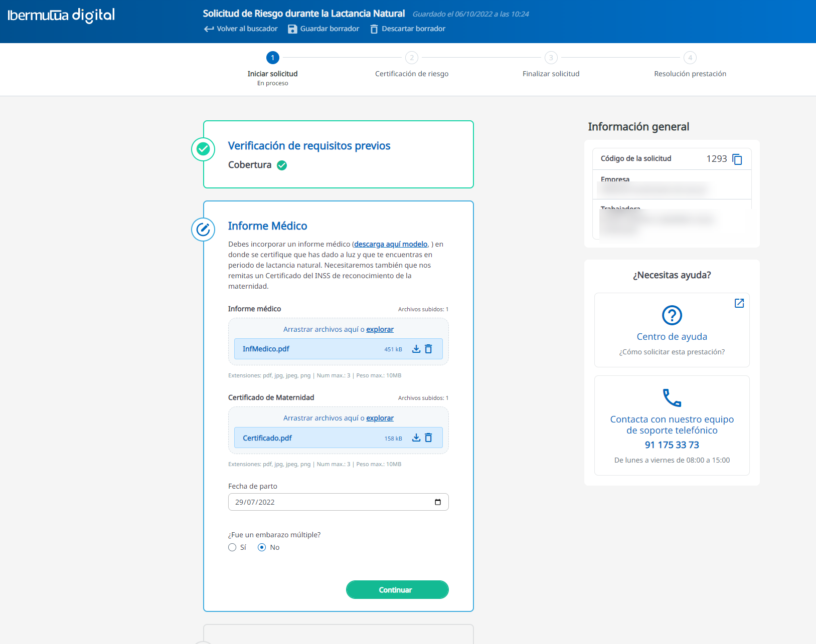Go to step 2 Certificación de riesgo
816x644 pixels.
pyautogui.click(x=411, y=58)
